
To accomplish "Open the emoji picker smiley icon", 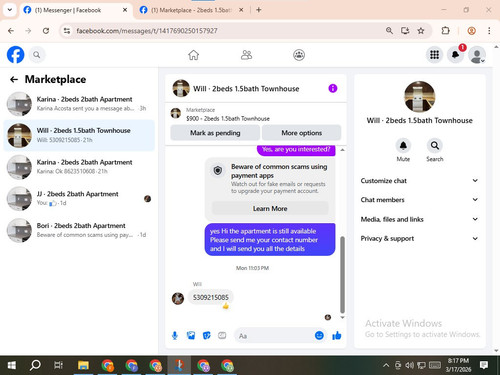I will [x=319, y=336].
